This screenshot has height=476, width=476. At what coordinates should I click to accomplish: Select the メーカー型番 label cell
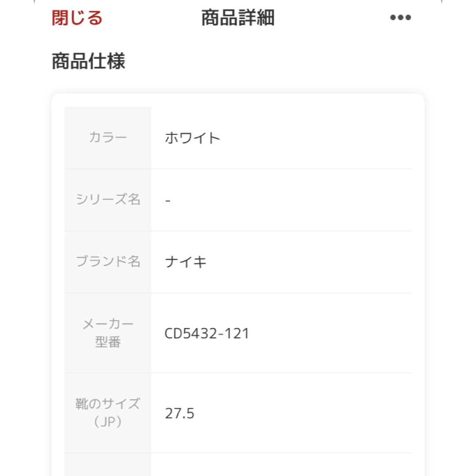[108, 333]
